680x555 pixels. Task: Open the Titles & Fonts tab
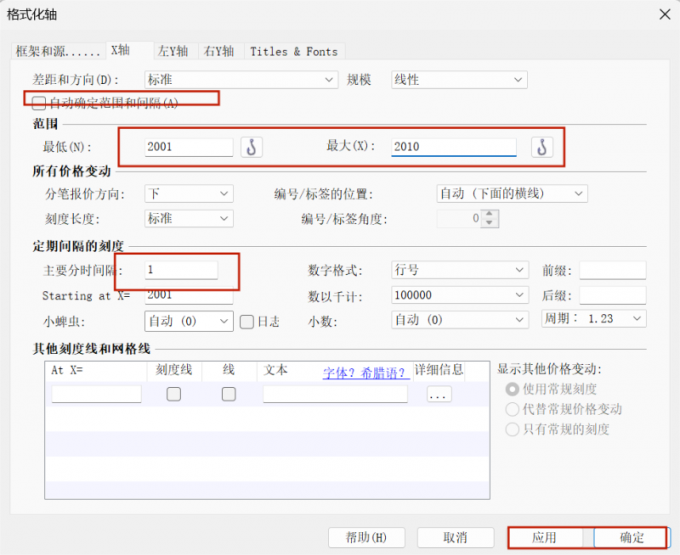pos(293,51)
